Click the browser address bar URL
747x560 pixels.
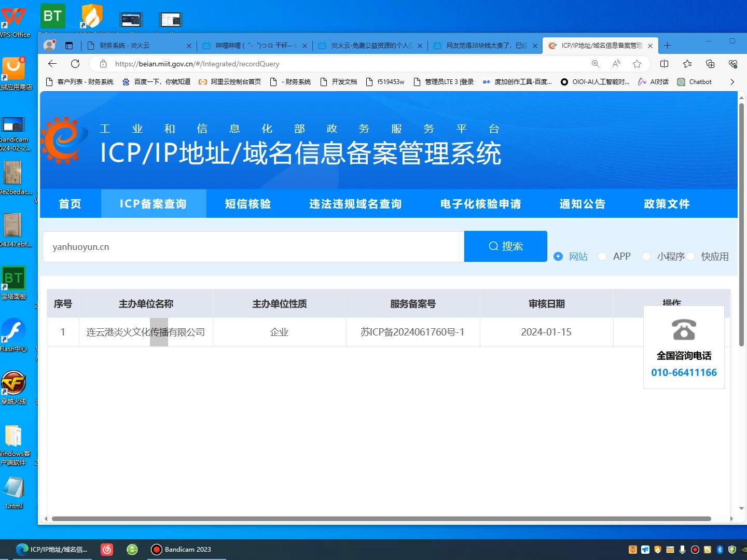point(197,64)
